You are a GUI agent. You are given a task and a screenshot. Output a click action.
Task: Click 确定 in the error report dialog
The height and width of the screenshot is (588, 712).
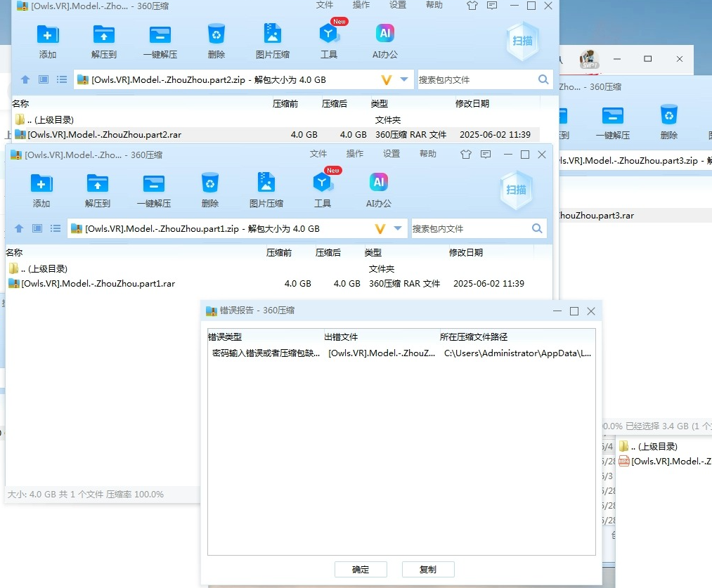(x=361, y=569)
